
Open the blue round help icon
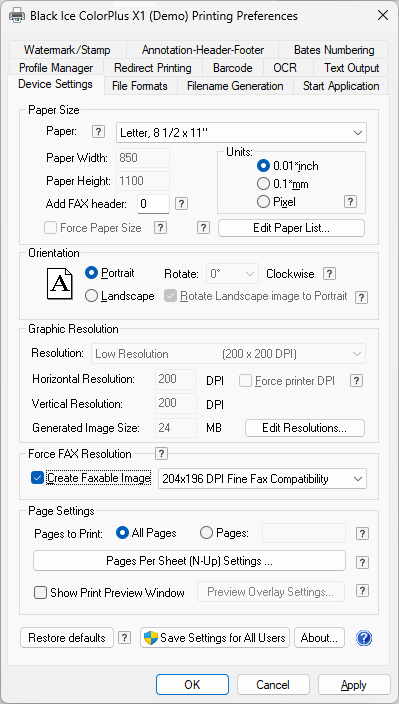click(364, 638)
